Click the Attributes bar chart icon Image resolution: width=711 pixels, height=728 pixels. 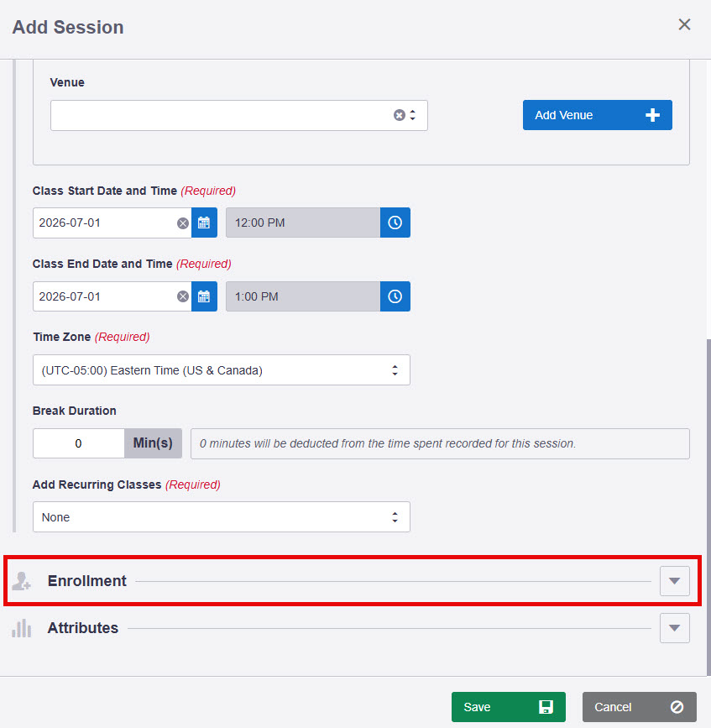click(x=21, y=628)
